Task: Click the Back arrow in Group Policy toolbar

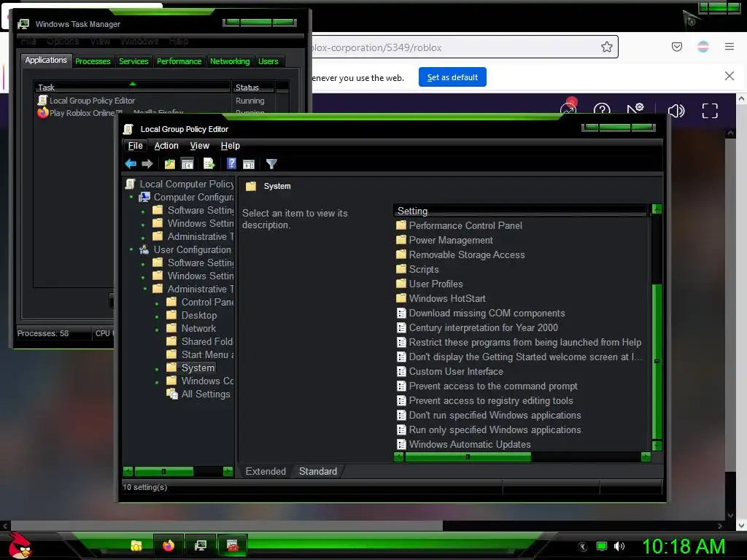Action: pos(131,164)
